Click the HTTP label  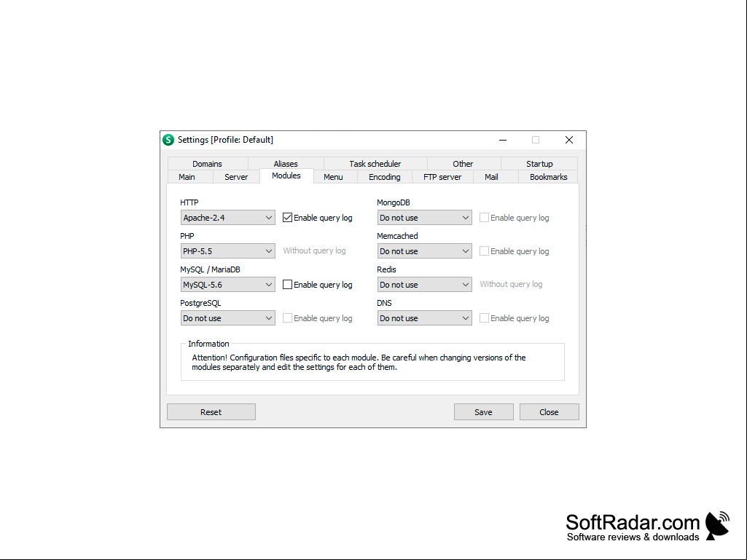[189, 202]
